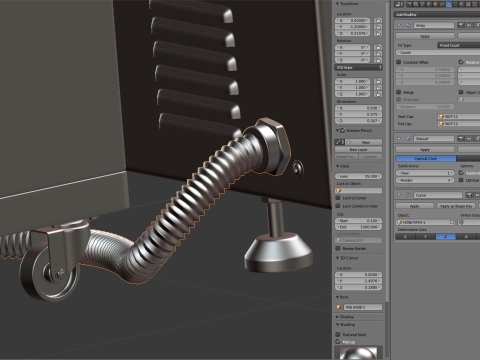This screenshot has height=360, width=480.
Task: Enable the Textured Solid checkbox
Action: [338, 334]
